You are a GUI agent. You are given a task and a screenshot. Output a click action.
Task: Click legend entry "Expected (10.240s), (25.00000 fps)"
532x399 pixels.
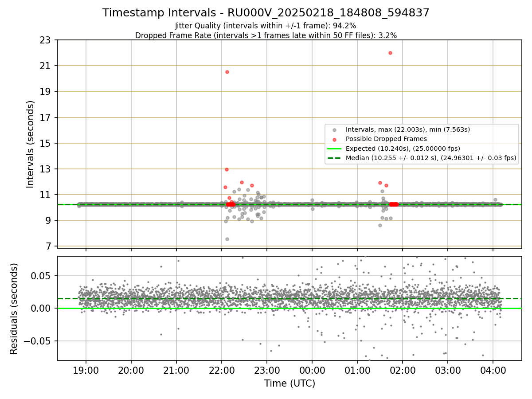click(x=403, y=149)
